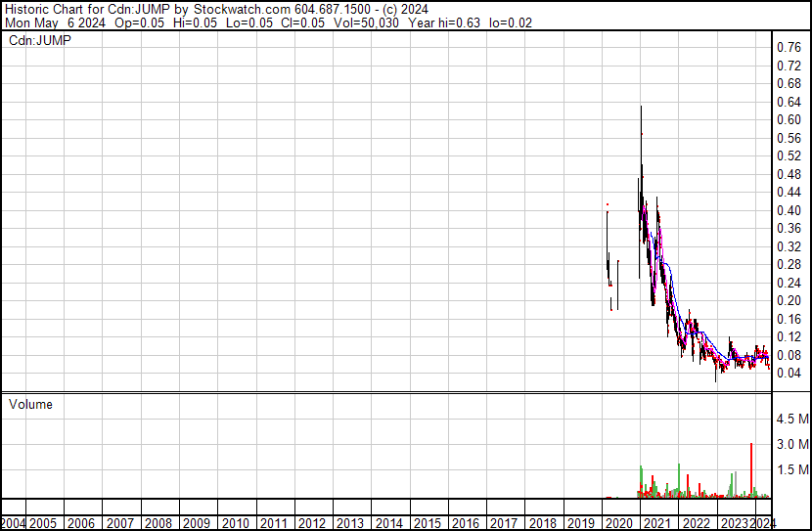Select the 2014 year marker on timeline
Screen dimensions: 812x531
(389, 523)
